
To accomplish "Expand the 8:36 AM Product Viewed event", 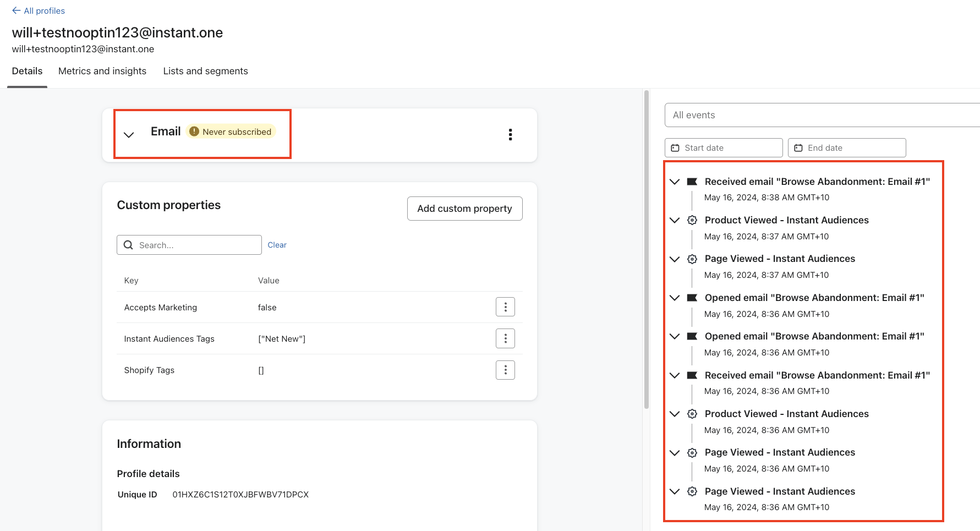I will pos(675,414).
